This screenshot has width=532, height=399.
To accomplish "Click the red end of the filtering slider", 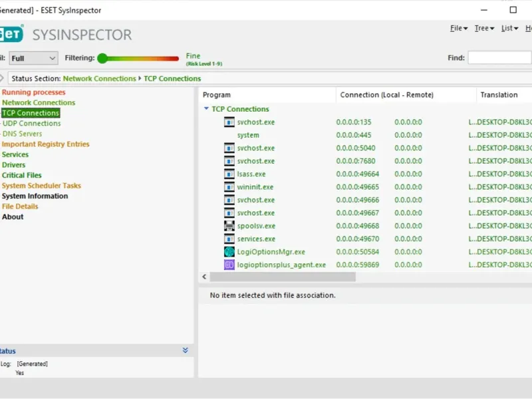I will 175,59.
